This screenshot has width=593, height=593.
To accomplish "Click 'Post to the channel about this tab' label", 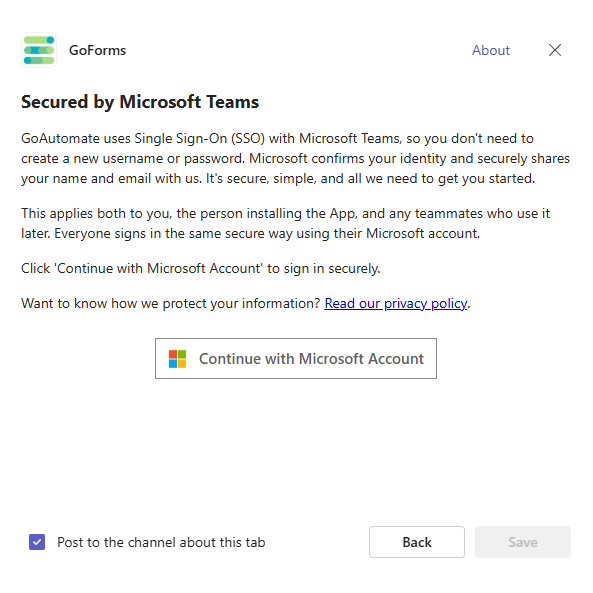I will pos(161,542).
